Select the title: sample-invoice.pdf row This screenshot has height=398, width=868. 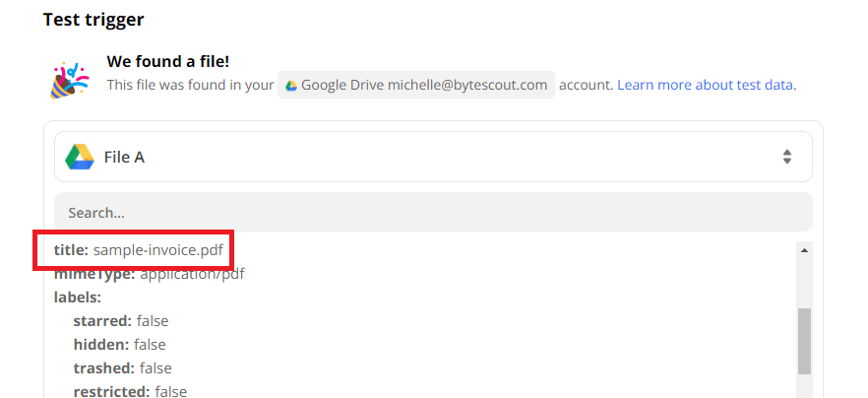(x=135, y=250)
